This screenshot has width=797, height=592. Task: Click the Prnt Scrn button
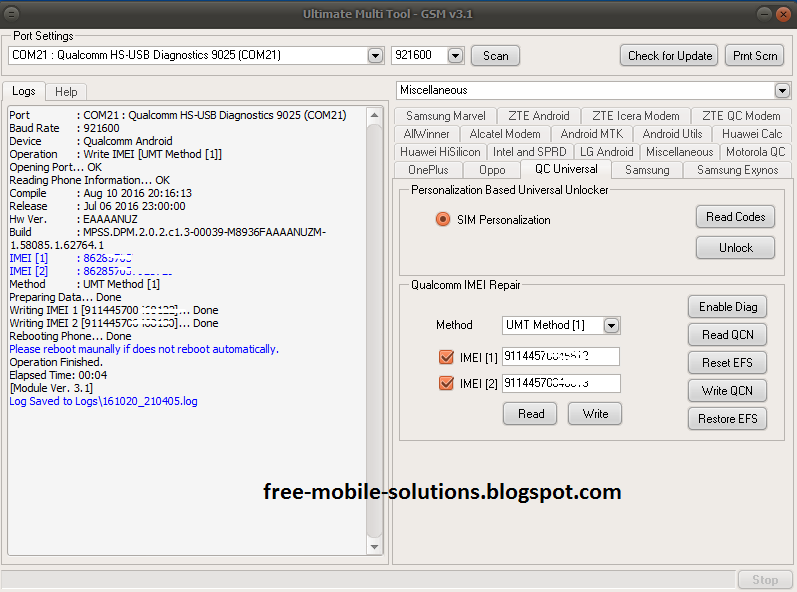[x=755, y=55]
